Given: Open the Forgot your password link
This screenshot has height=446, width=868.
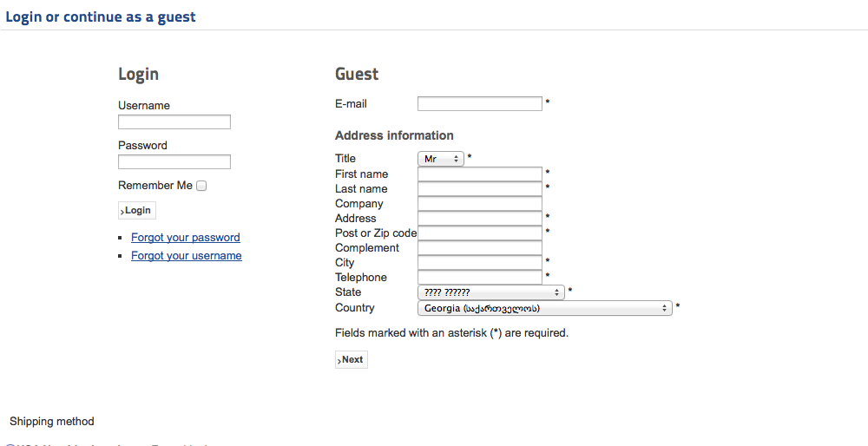Looking at the screenshot, I should [186, 238].
